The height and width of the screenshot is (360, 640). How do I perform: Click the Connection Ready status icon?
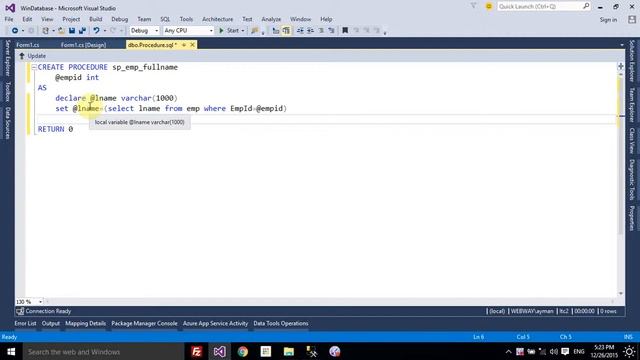(x=20, y=311)
